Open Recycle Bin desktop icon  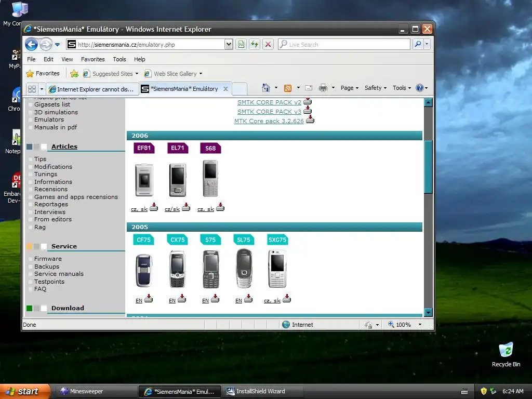[506, 354]
